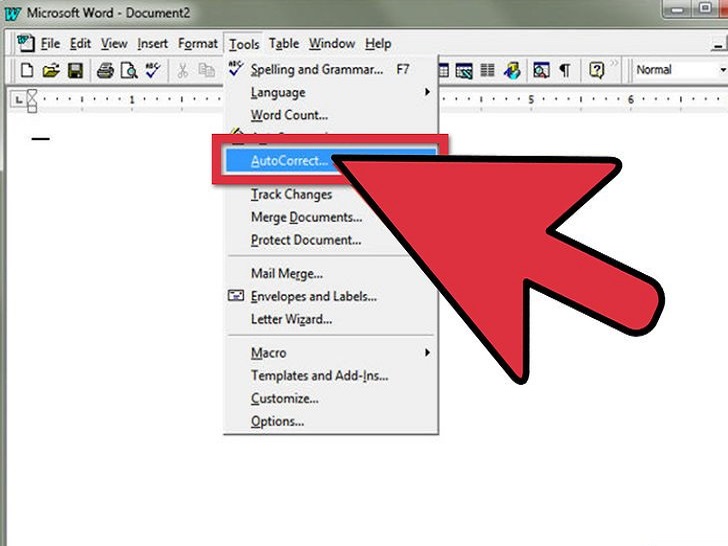Click the Save floppy disk icon
Viewport: 728px width, 546px height.
tap(75, 71)
